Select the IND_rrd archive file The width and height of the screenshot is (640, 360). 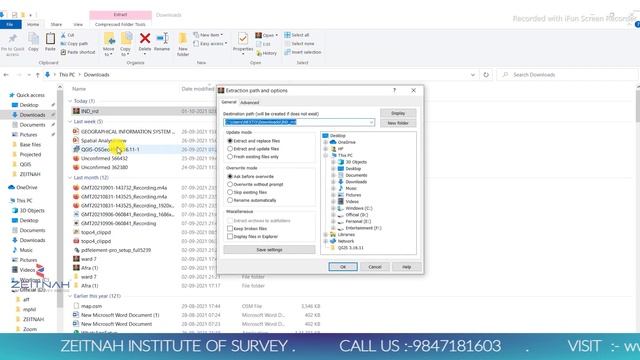[x=89, y=111]
